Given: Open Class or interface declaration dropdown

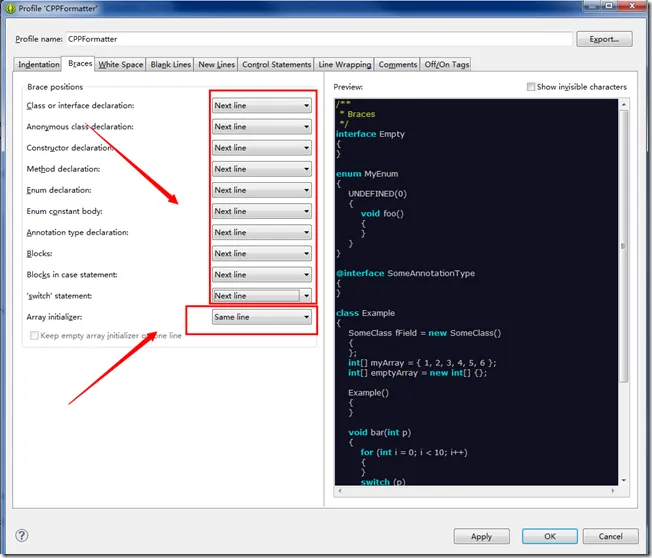Looking at the screenshot, I should coord(262,106).
